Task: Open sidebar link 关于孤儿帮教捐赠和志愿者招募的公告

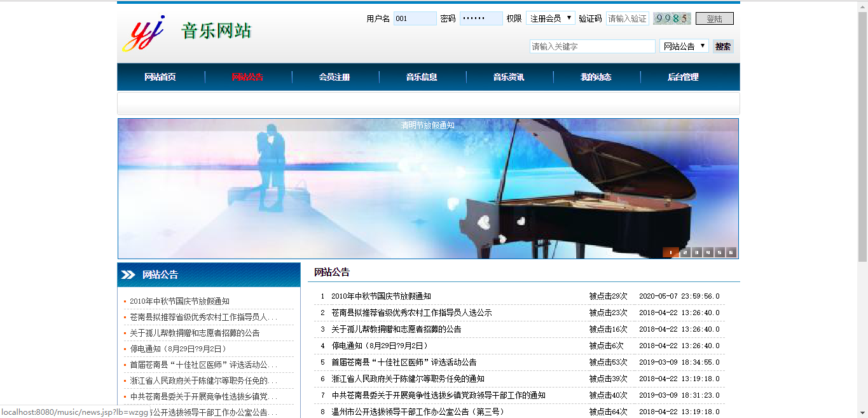Action: pos(195,333)
